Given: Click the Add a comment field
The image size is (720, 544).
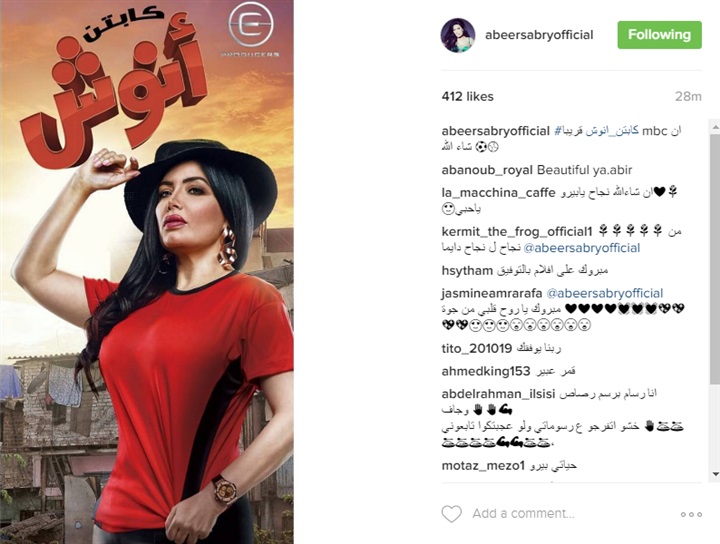Looking at the screenshot, I should 523,513.
